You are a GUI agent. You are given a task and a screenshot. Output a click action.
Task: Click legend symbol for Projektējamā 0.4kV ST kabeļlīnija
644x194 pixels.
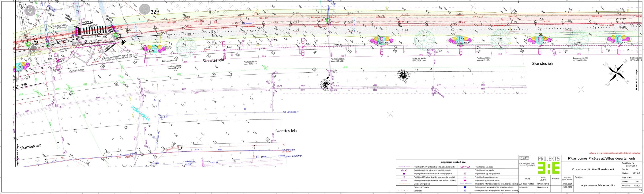[x=405, y=167]
